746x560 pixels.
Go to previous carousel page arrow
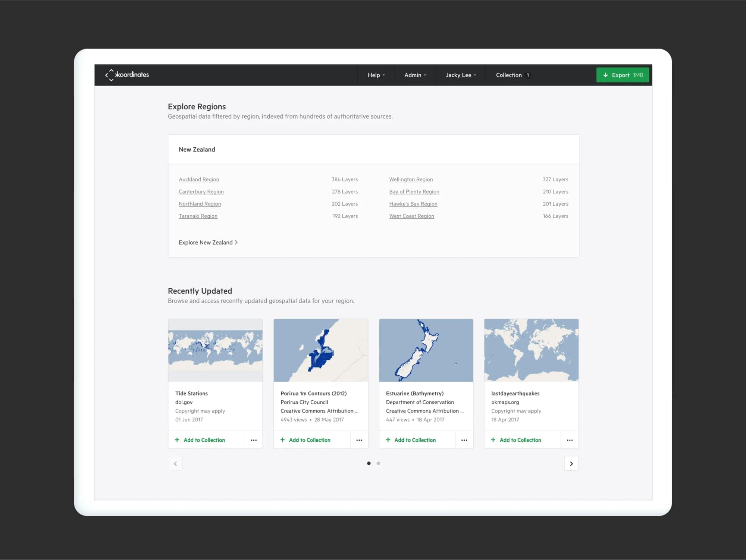(x=175, y=464)
